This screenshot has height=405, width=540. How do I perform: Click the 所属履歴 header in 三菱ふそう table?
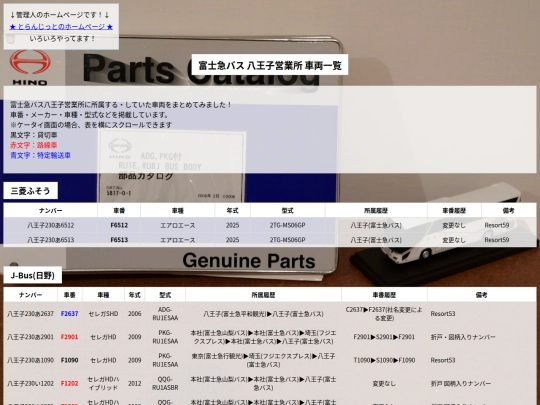click(376, 210)
